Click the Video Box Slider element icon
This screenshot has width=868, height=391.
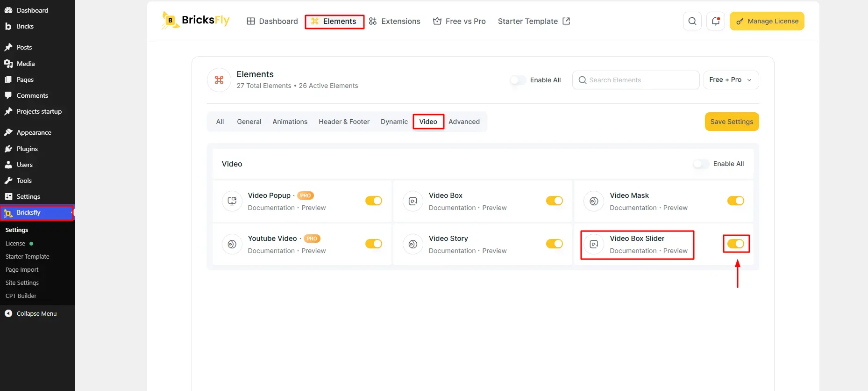[x=594, y=244]
